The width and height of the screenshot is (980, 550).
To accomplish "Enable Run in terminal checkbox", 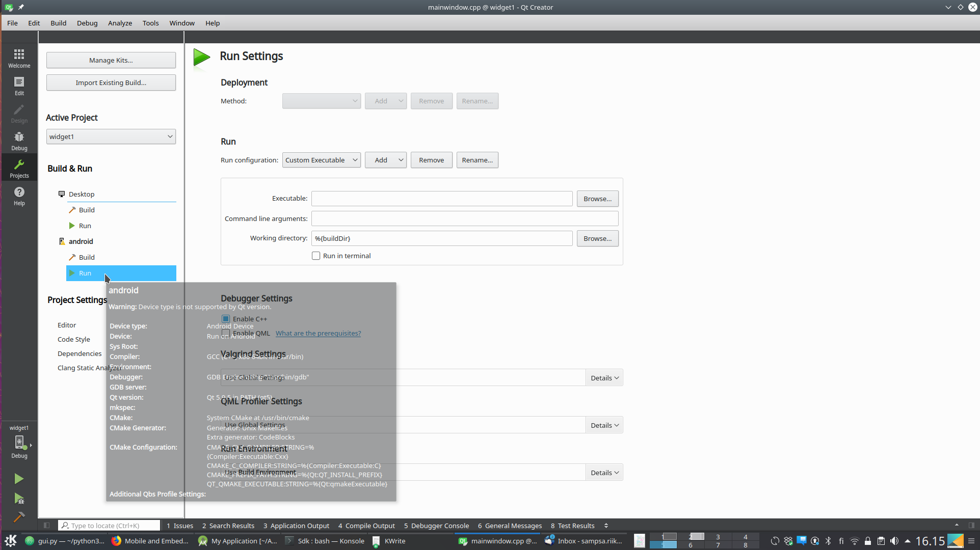I will point(316,256).
